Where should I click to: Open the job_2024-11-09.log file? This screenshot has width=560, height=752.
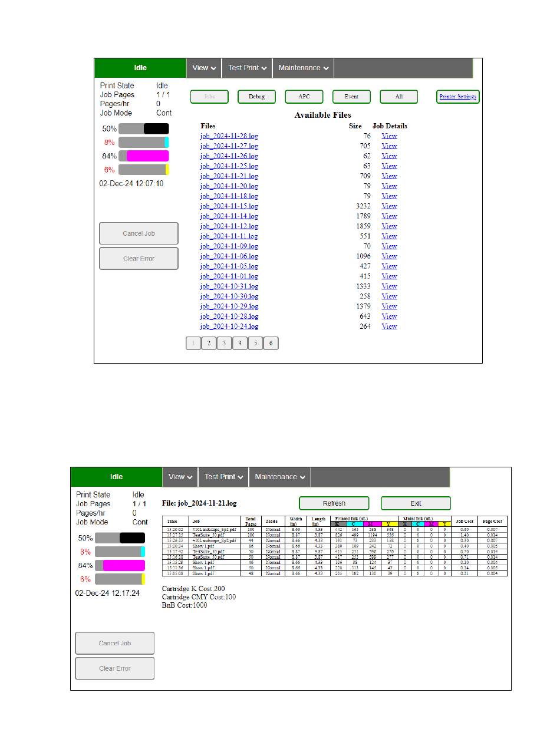[229, 246]
